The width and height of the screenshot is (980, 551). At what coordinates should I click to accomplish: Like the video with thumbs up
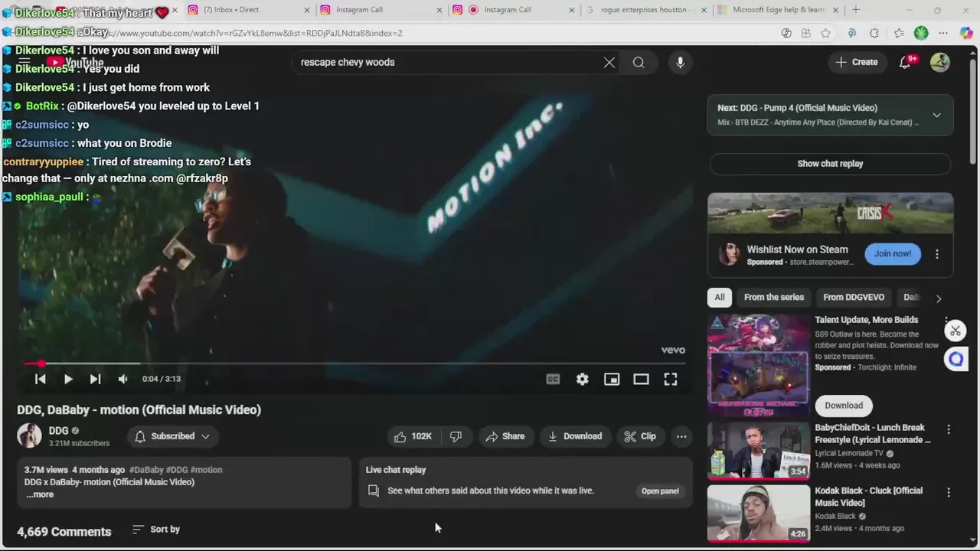(x=413, y=436)
